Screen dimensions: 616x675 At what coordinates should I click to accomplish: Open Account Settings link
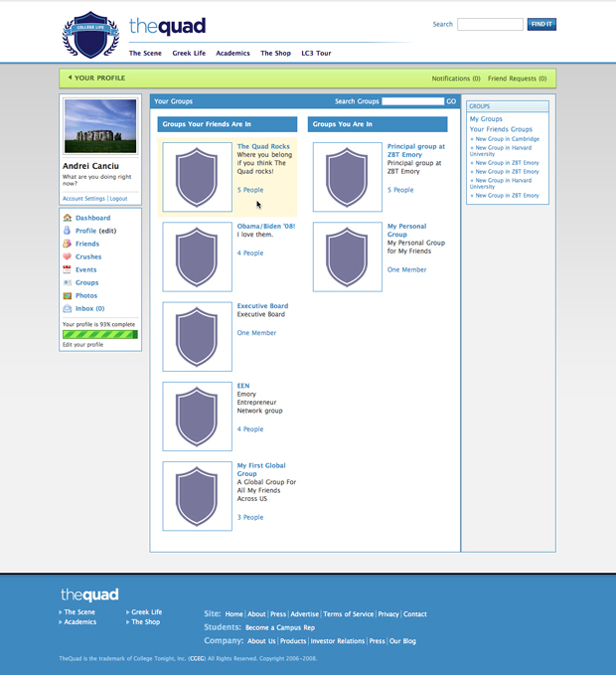[83, 199]
